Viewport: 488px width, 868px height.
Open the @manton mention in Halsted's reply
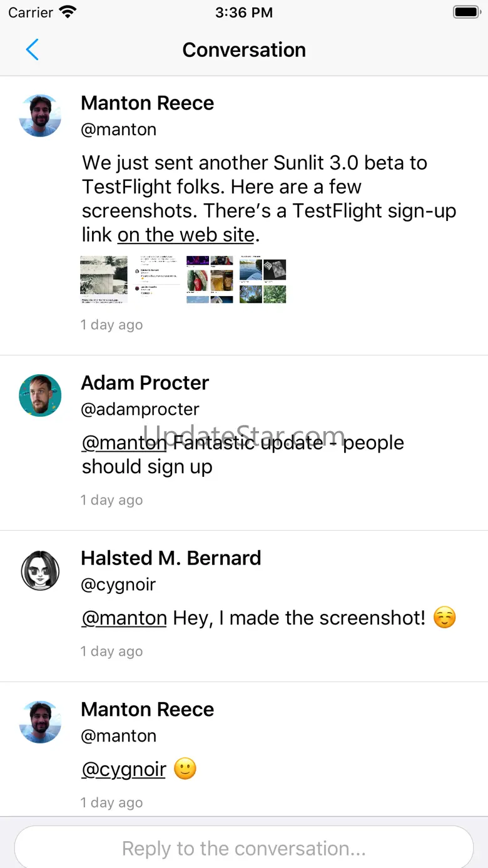pos(124,618)
